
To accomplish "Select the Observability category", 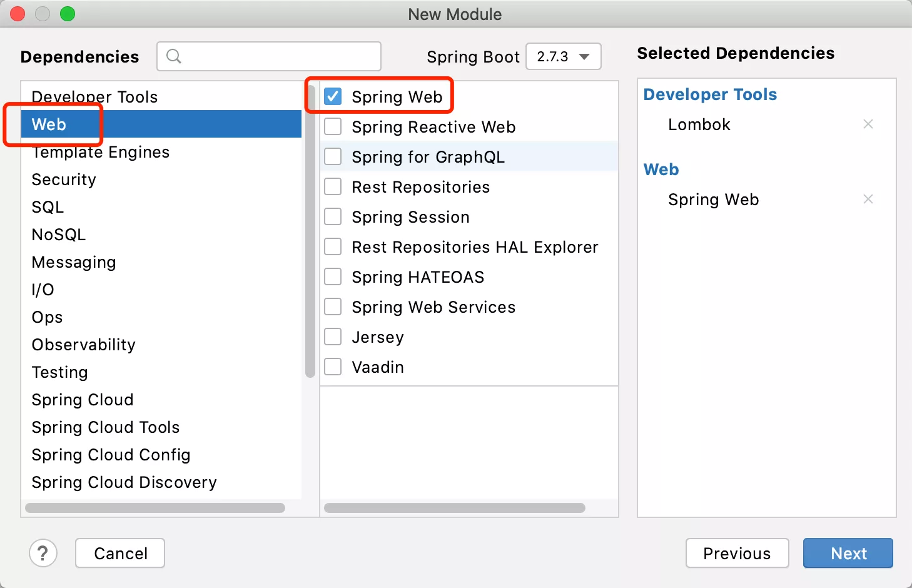I will pyautogui.click(x=161, y=345).
